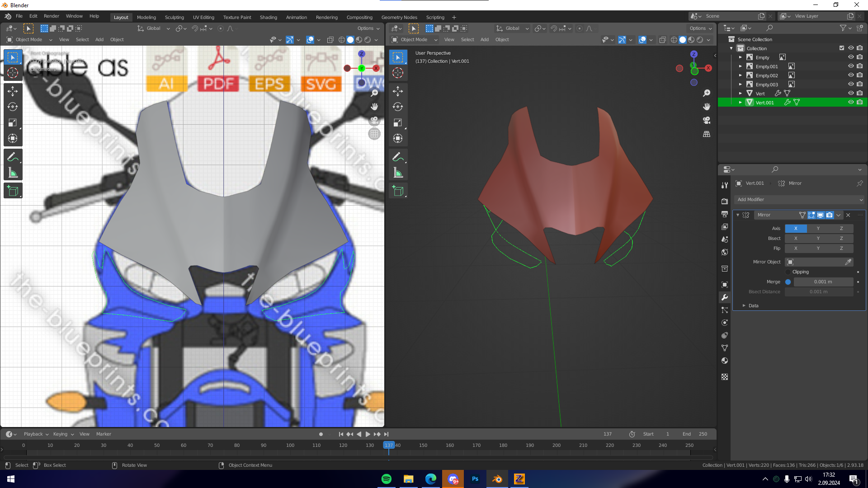Open the Add Modifier dropdown
Screen dimensions: 868x488
pyautogui.click(x=799, y=199)
